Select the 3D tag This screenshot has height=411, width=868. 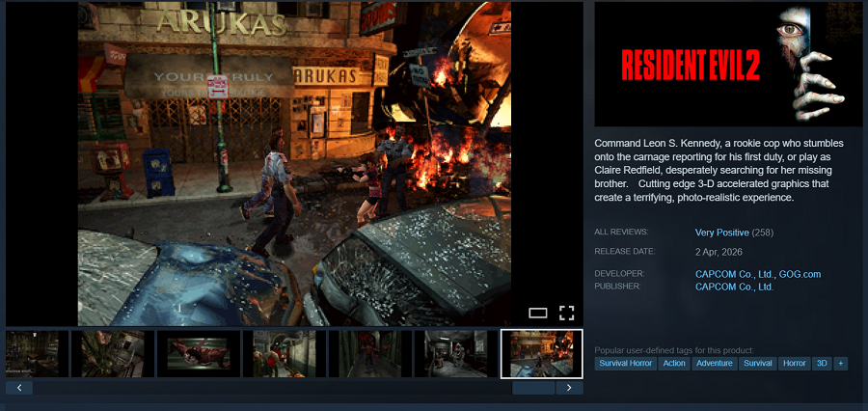click(x=822, y=364)
